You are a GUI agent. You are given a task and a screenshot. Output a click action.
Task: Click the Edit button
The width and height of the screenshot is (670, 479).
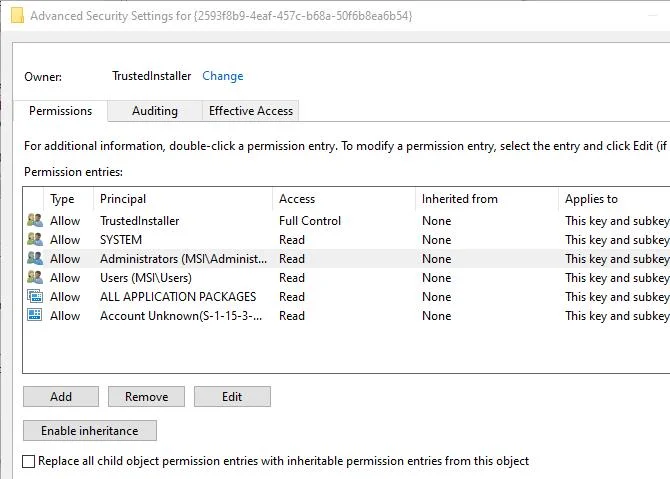(x=232, y=397)
